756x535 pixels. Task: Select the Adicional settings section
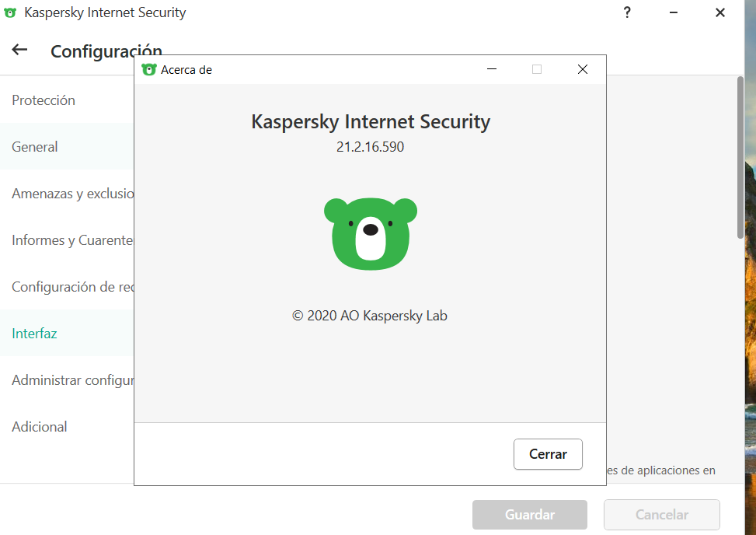pos(40,427)
